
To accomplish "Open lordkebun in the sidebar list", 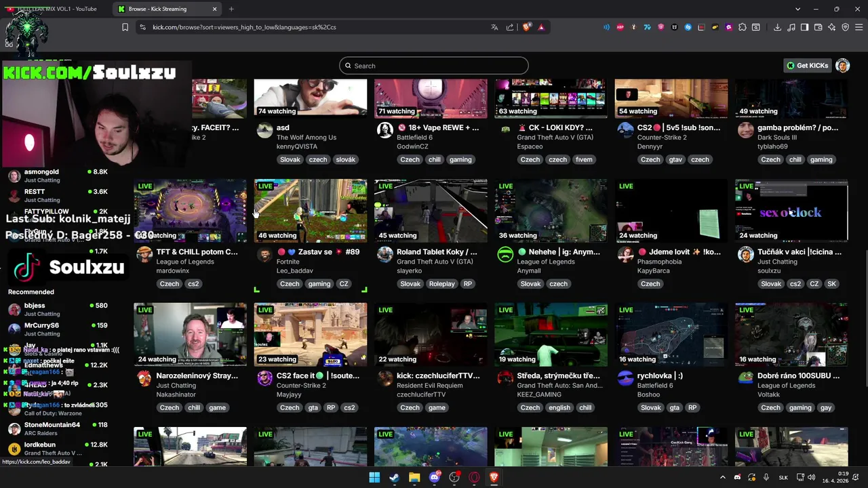I will pyautogui.click(x=58, y=449).
